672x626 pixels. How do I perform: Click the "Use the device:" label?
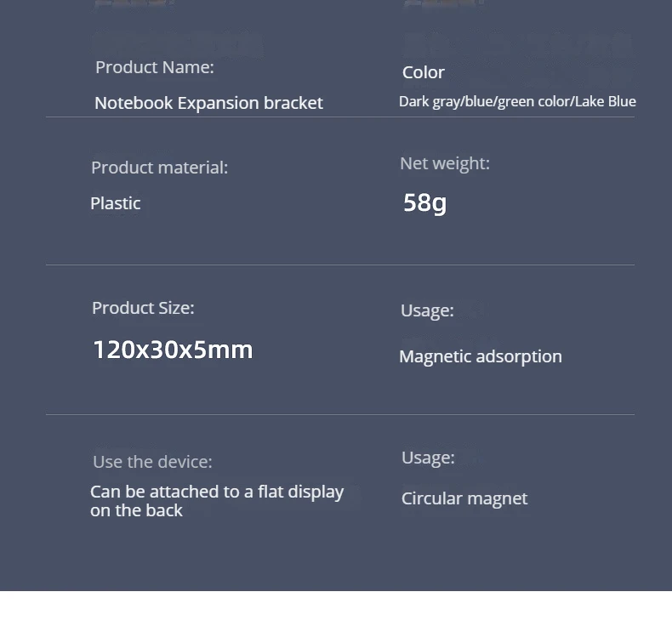[x=152, y=462]
